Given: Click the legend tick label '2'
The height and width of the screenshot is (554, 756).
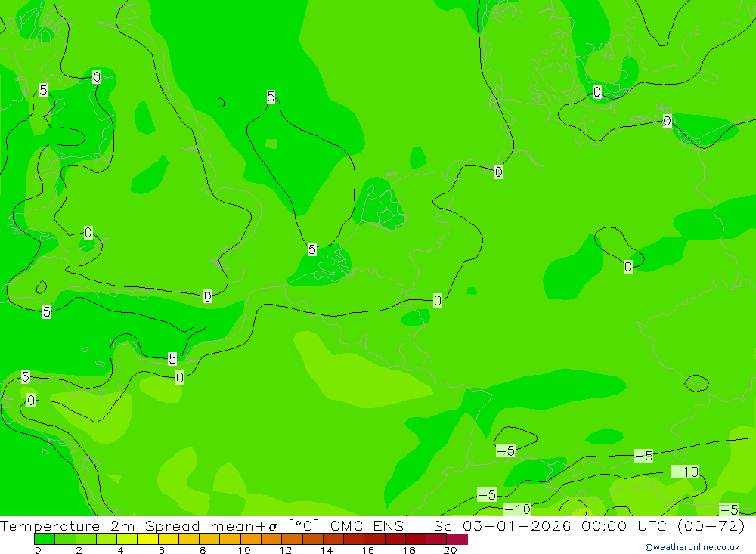Looking at the screenshot, I should pyautogui.click(x=79, y=550).
